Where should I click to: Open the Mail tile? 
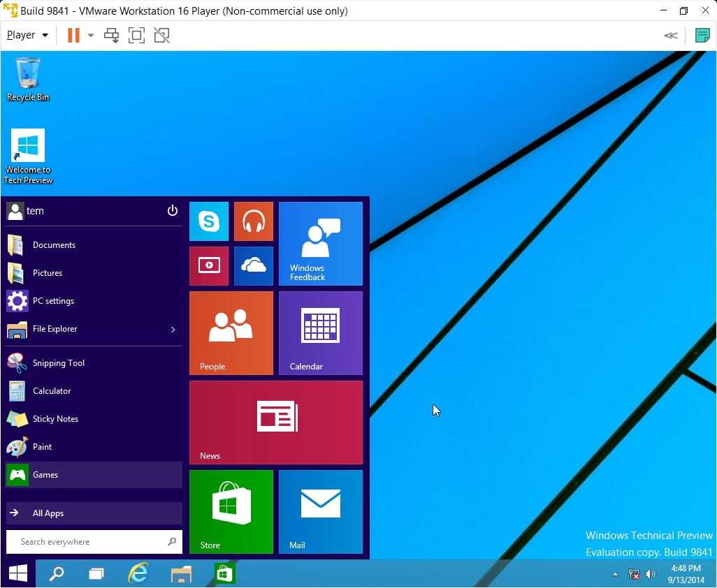pyautogui.click(x=321, y=512)
